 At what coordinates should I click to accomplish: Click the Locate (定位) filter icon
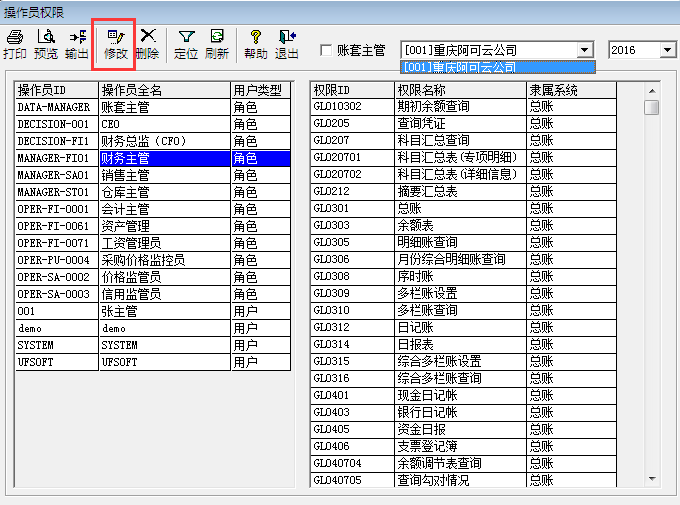click(x=186, y=44)
